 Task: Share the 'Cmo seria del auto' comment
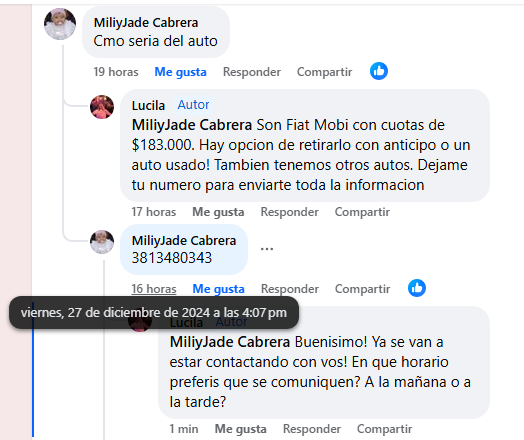pyautogui.click(x=324, y=72)
